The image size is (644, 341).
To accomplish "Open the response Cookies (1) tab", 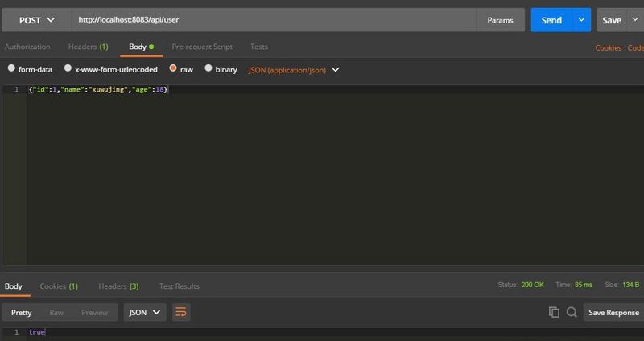I will [x=59, y=286].
